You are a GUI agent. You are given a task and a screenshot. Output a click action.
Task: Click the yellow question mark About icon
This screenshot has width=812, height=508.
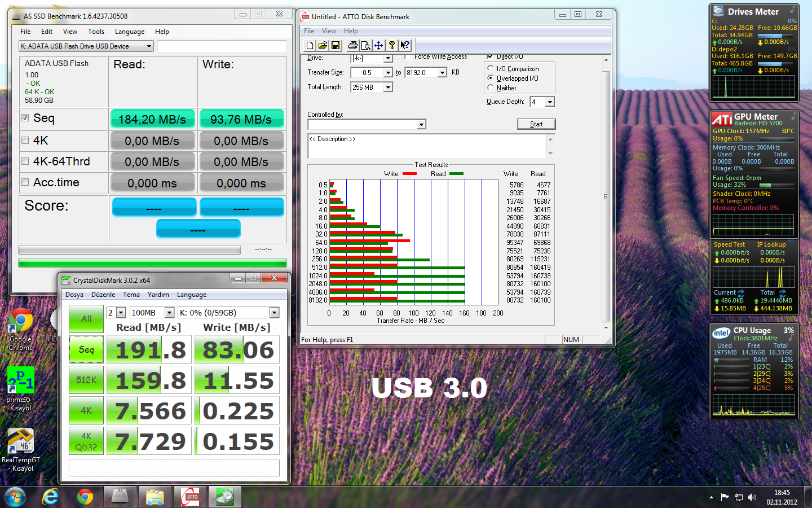(392, 46)
